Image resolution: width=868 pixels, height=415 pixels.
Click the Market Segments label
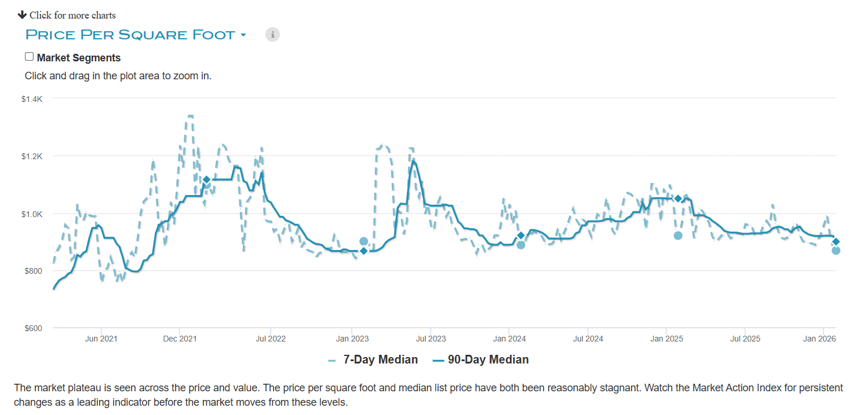[x=79, y=58]
